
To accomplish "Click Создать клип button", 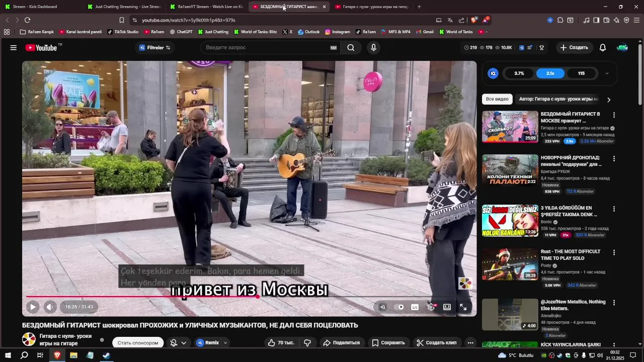I will tap(436, 343).
